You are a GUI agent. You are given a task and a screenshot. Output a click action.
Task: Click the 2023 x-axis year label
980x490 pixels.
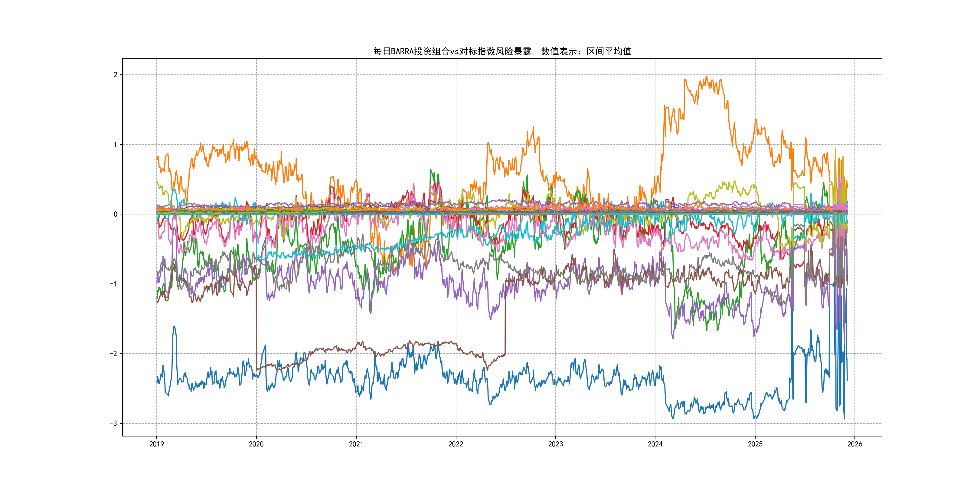click(555, 444)
